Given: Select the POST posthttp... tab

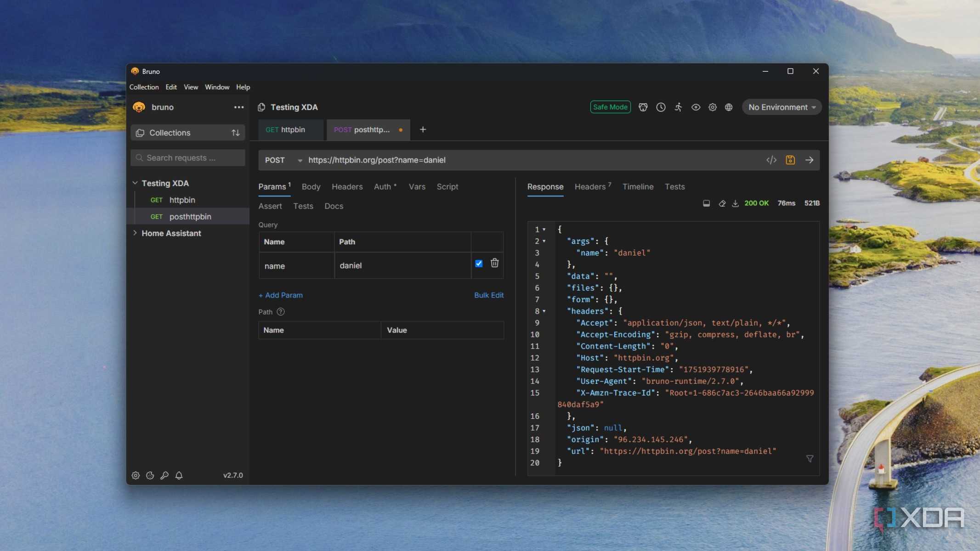Looking at the screenshot, I should pyautogui.click(x=368, y=129).
